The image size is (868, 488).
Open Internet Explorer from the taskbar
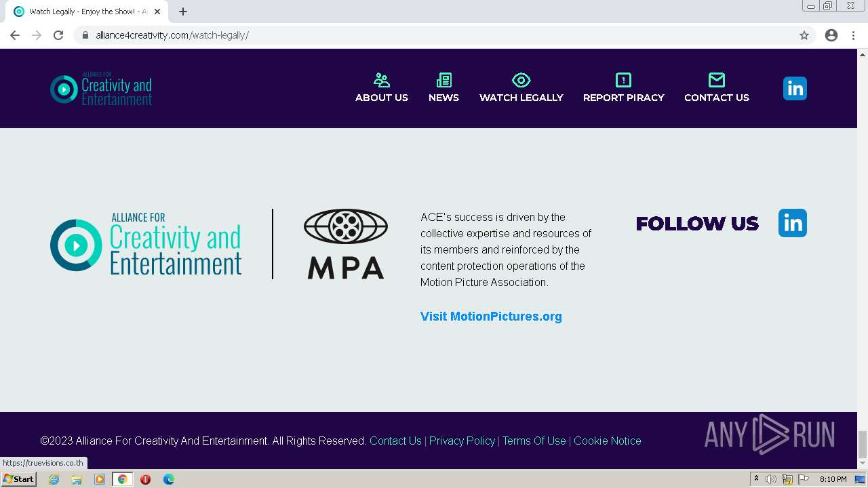[x=54, y=479]
